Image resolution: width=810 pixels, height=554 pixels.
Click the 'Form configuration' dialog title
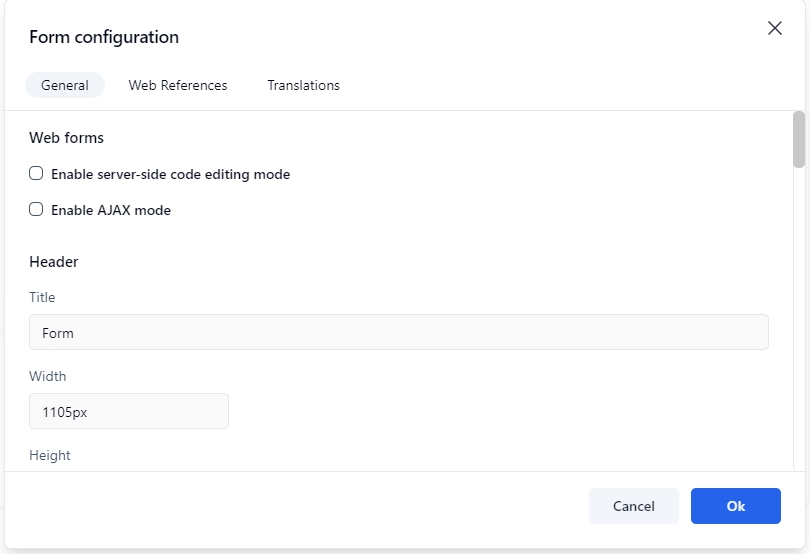pyautogui.click(x=104, y=37)
